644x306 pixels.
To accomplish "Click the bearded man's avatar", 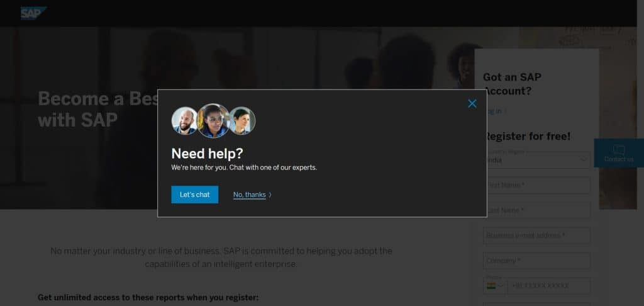I will [x=184, y=120].
